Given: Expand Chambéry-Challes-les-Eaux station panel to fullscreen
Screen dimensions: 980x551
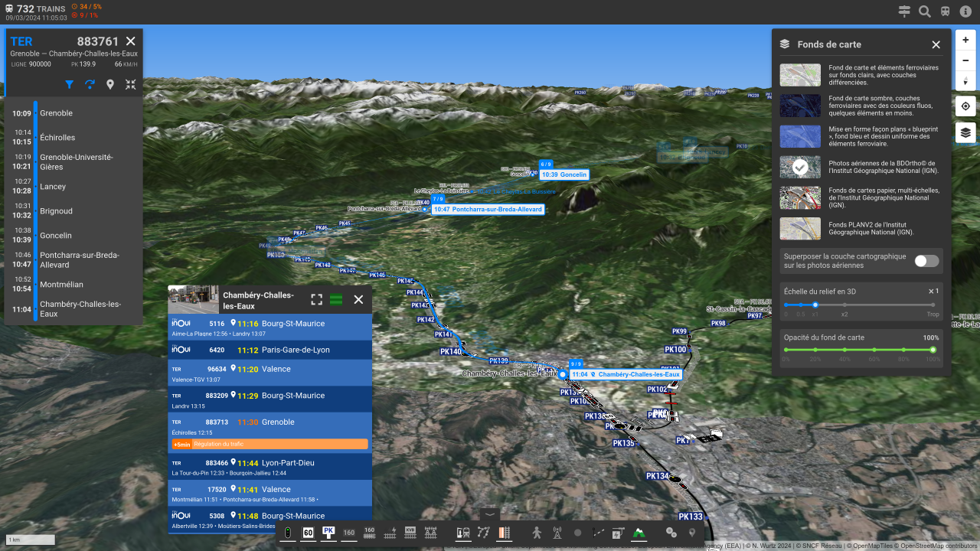Looking at the screenshot, I should click(316, 299).
